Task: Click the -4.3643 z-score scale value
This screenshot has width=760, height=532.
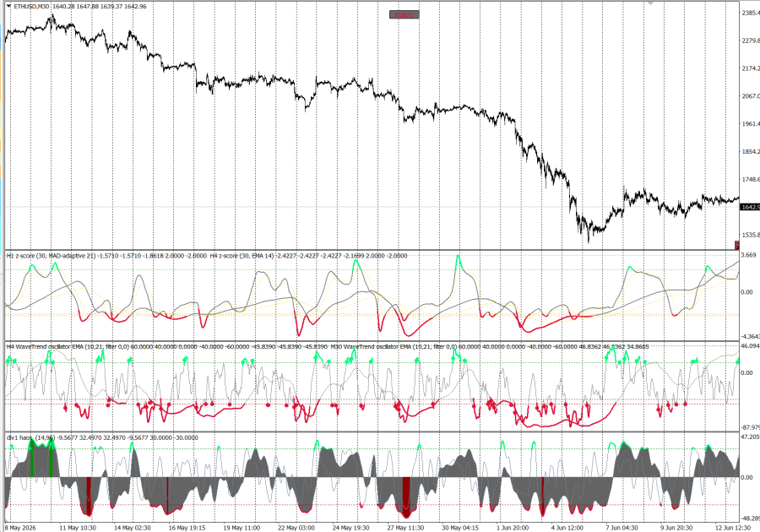Action: point(751,336)
